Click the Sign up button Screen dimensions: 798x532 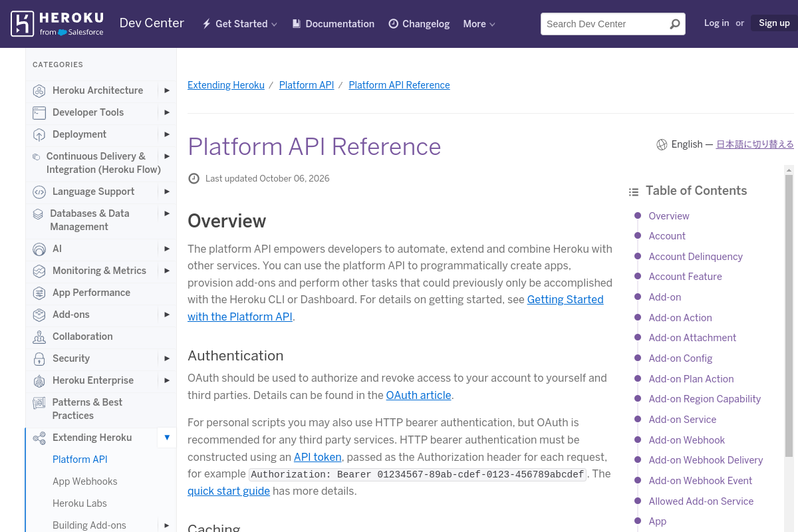coord(774,23)
